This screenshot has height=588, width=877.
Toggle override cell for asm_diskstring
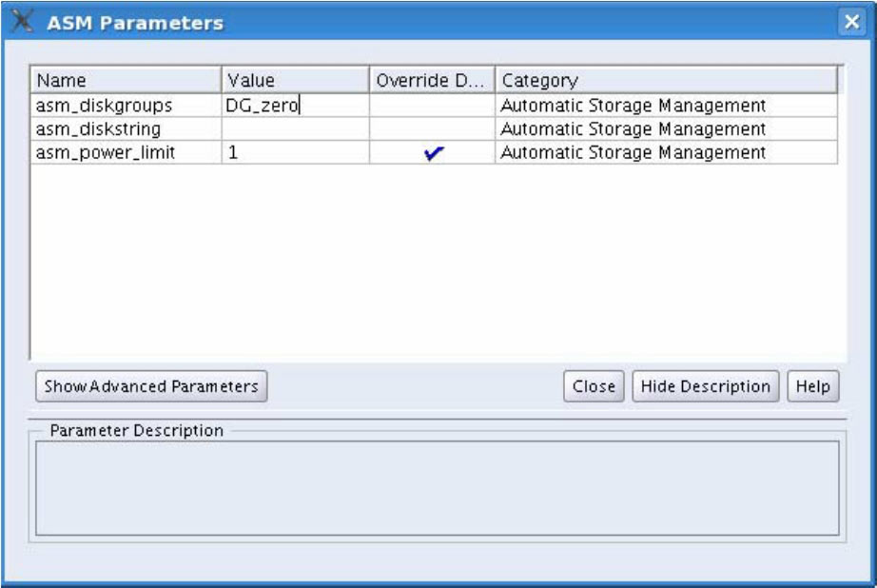coord(432,128)
